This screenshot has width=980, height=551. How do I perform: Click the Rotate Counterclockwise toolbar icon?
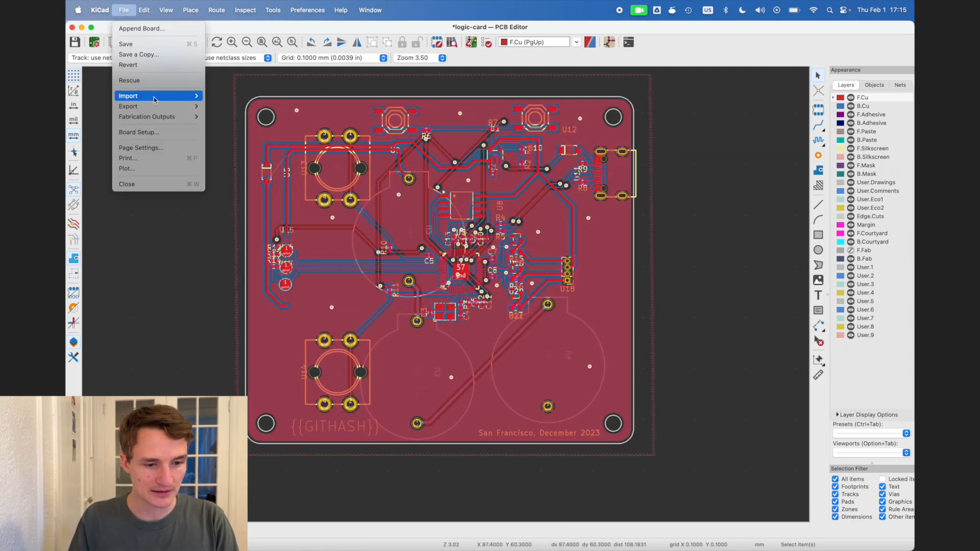click(x=311, y=42)
